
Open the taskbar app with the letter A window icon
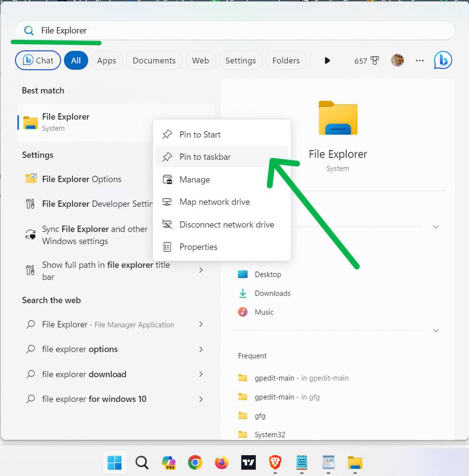[x=328, y=463]
